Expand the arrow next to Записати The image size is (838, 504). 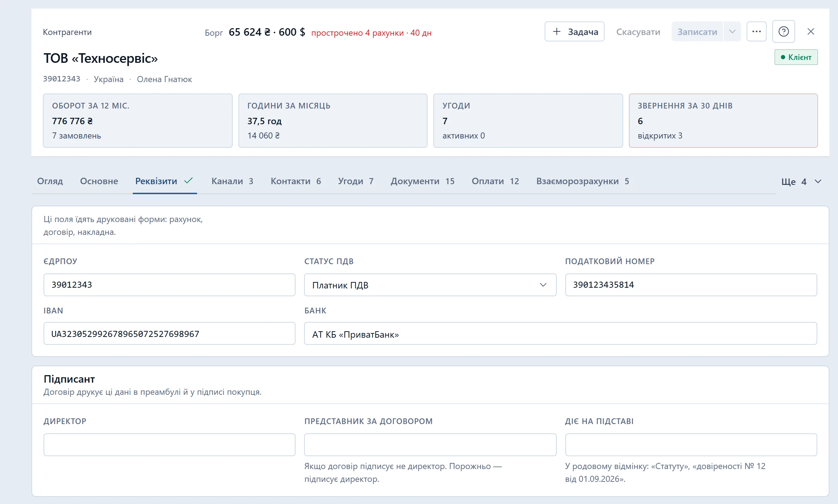point(732,32)
